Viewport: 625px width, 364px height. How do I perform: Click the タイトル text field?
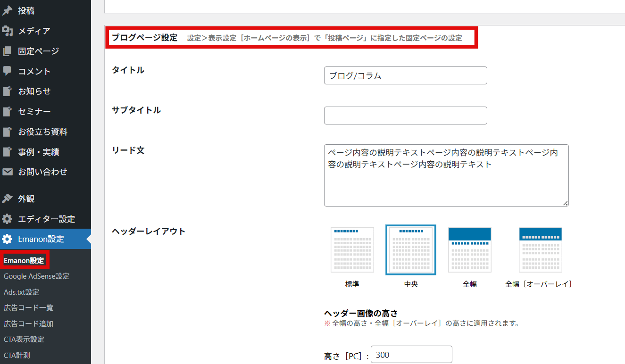pos(405,75)
